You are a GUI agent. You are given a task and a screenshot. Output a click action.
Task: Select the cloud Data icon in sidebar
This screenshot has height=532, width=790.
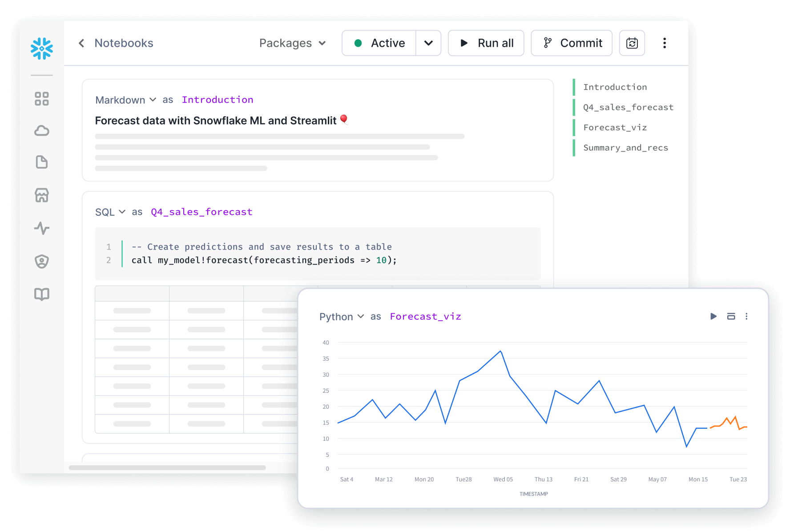pos(41,130)
